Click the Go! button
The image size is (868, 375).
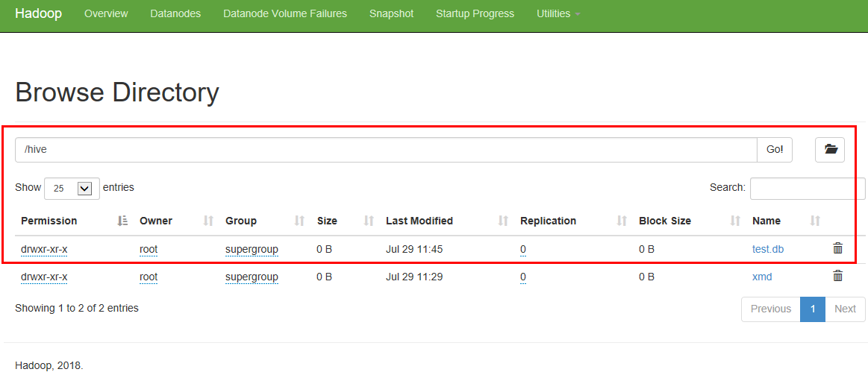[775, 150]
